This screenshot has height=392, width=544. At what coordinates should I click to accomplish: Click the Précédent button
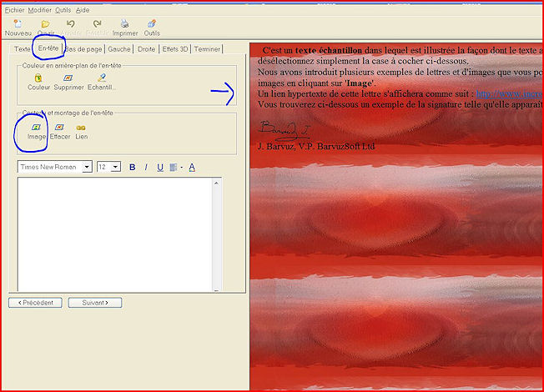tap(35, 303)
